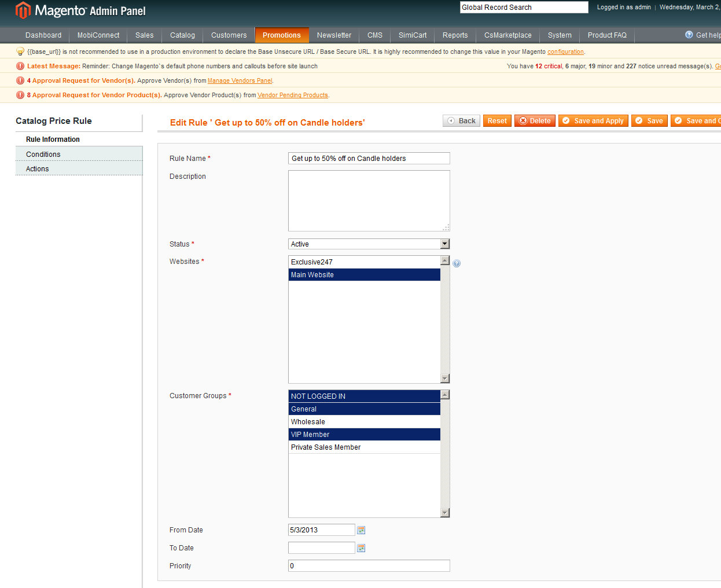Follow the configuration link in the notice
The width and height of the screenshot is (721, 588).
[565, 52]
